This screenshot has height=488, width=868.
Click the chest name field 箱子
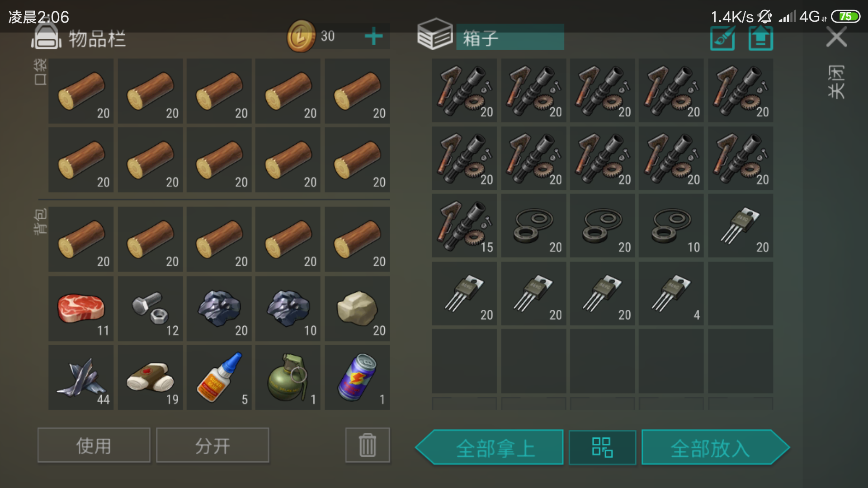pos(510,37)
